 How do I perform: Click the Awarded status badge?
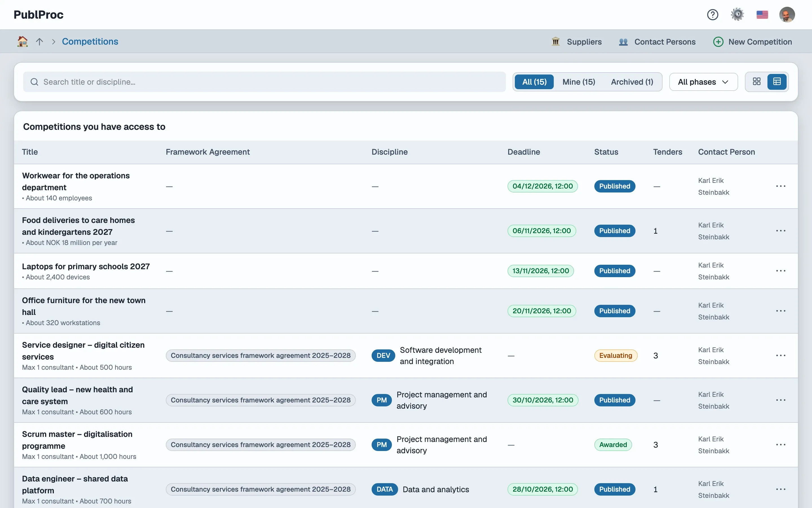pos(613,444)
